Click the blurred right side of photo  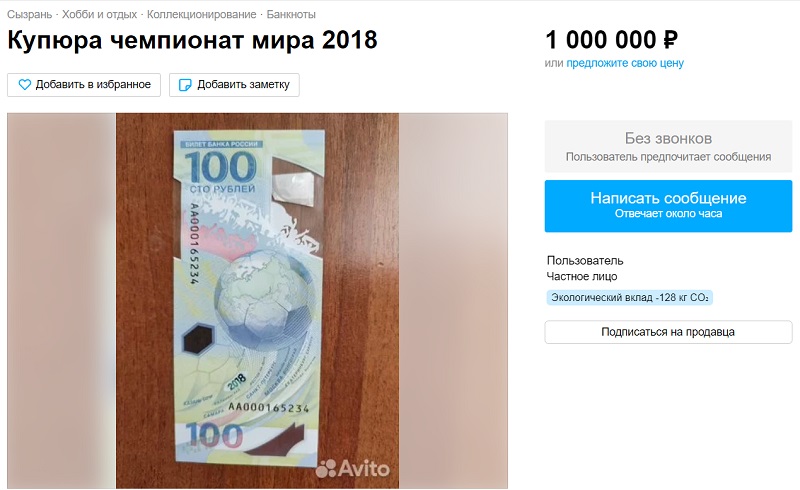(454, 301)
